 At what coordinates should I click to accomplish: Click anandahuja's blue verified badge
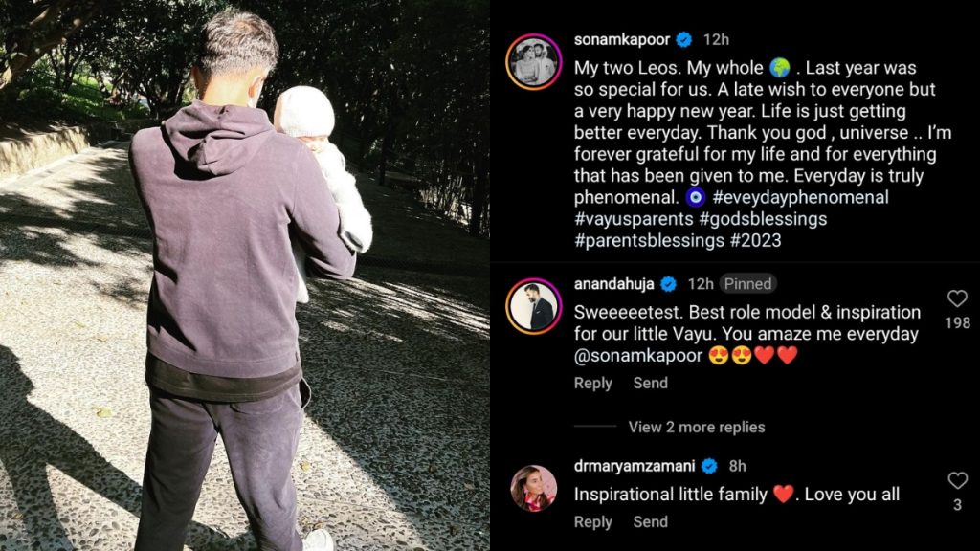pos(669,283)
